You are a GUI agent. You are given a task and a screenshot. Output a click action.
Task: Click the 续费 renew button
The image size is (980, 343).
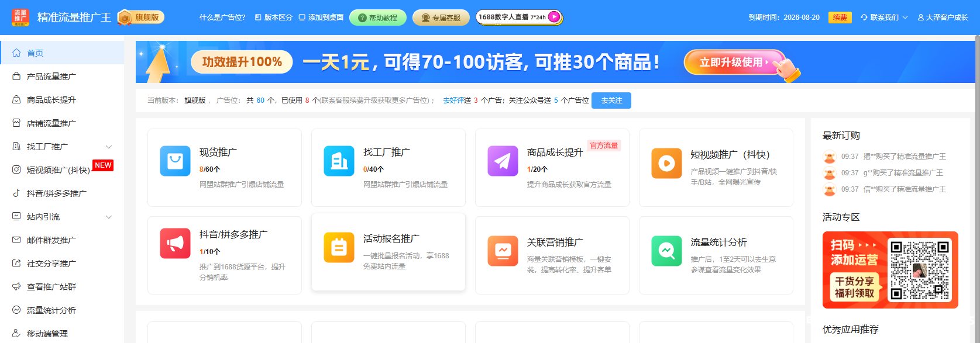[840, 18]
